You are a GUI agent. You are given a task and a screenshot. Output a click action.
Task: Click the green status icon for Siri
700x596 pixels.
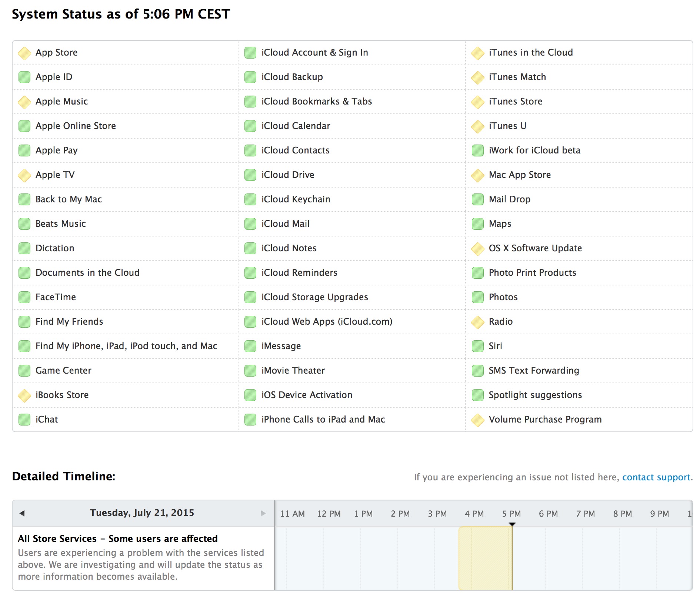(x=478, y=346)
